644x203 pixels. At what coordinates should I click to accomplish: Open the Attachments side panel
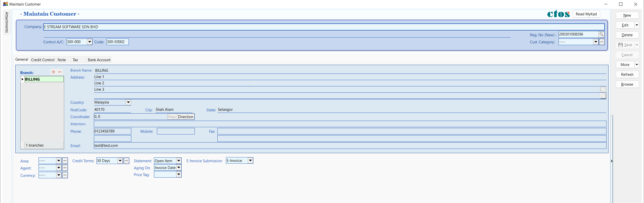click(x=7, y=22)
